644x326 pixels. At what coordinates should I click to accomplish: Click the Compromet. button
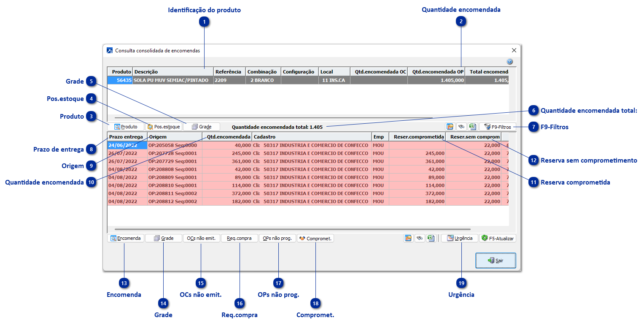click(x=315, y=238)
